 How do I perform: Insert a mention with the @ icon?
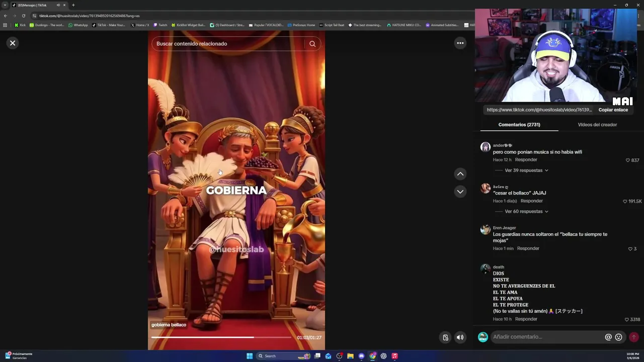click(608, 337)
